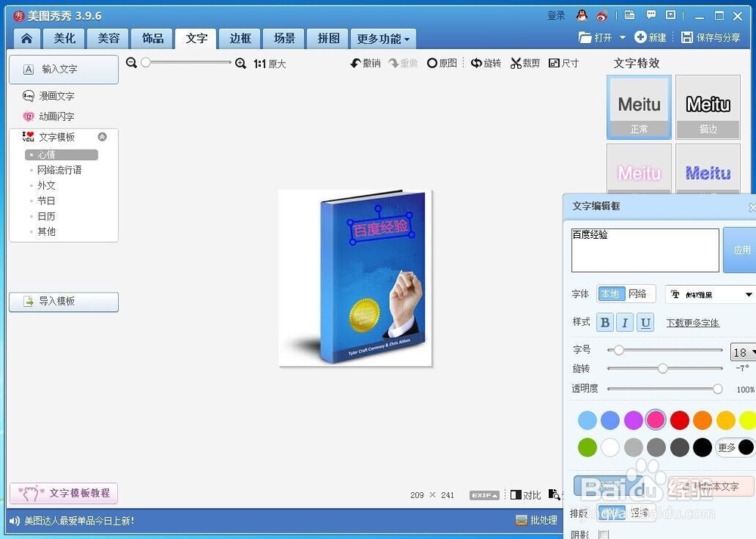The image size is (756, 539).
Task: Click the Weibo login icon
Action: point(602,17)
